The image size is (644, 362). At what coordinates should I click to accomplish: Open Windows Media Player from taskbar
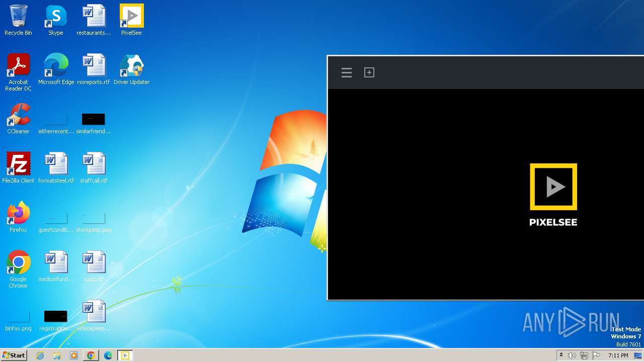click(74, 355)
